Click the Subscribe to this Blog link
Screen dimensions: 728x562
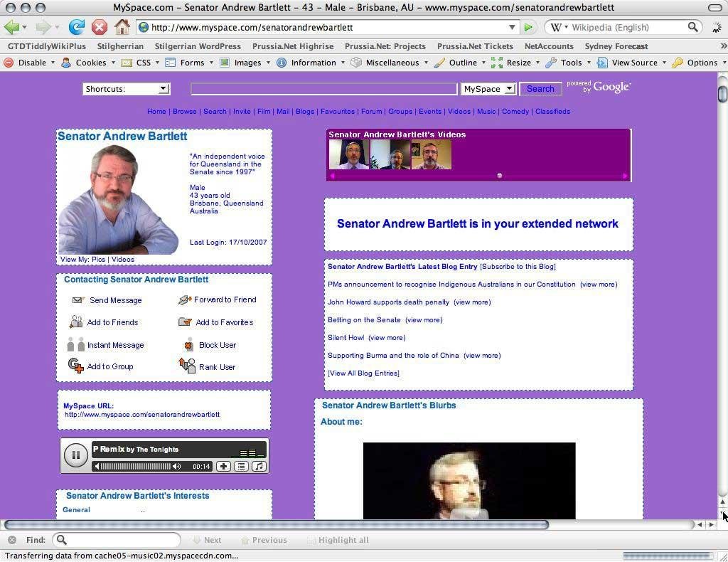coord(518,267)
